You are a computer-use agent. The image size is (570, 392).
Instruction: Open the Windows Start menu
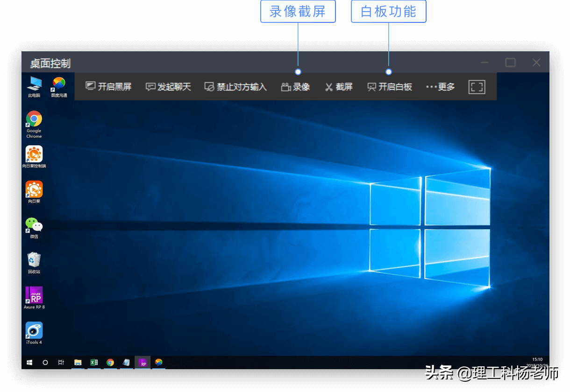pos(30,362)
